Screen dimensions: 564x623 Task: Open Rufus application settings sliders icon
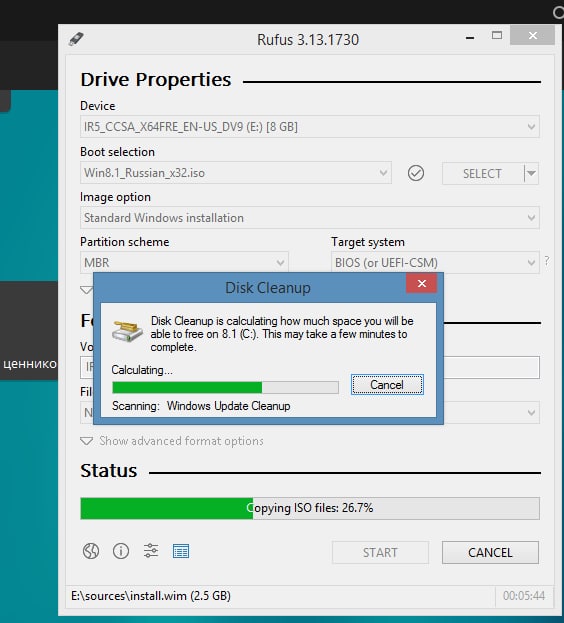click(x=151, y=551)
